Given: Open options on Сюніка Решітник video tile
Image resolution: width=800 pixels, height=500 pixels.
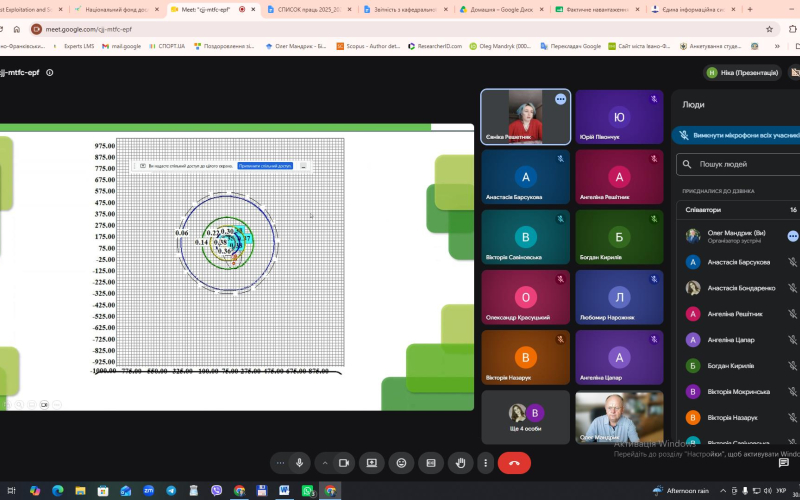Looking at the screenshot, I should pos(560,99).
